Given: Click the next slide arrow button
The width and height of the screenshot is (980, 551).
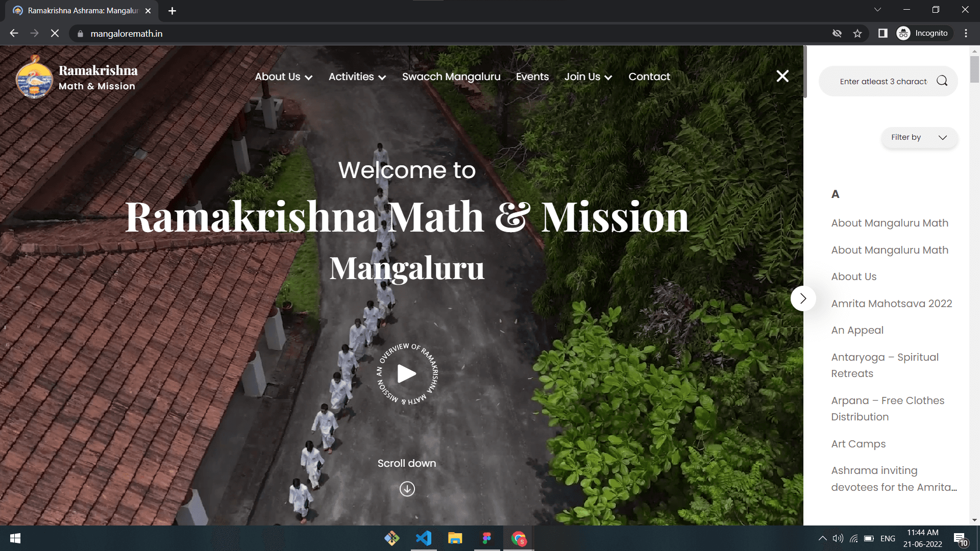Looking at the screenshot, I should click(x=803, y=298).
